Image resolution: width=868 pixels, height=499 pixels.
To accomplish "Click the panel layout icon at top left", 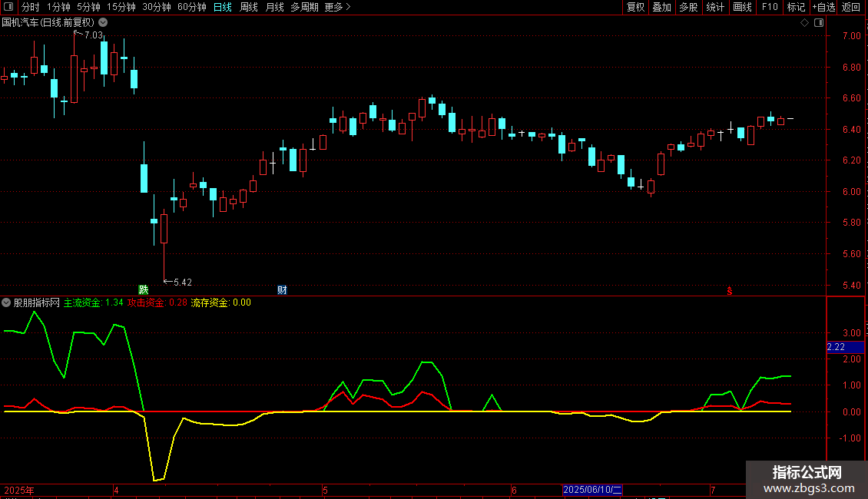I will (8, 7).
